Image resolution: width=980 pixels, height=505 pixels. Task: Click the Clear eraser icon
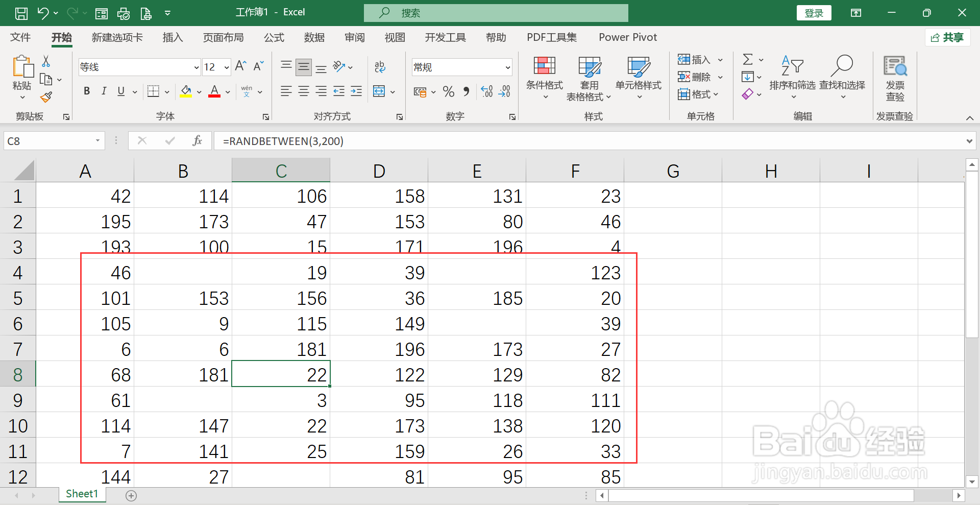click(x=748, y=94)
